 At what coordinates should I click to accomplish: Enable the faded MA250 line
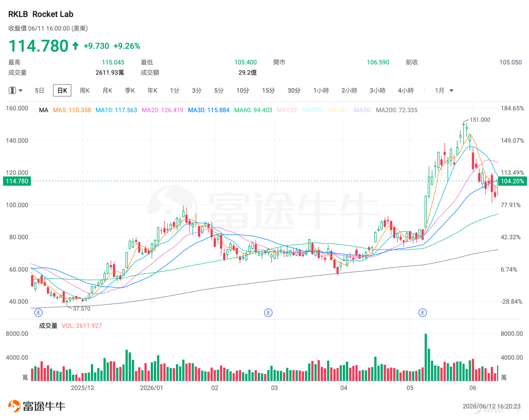tap(313, 110)
